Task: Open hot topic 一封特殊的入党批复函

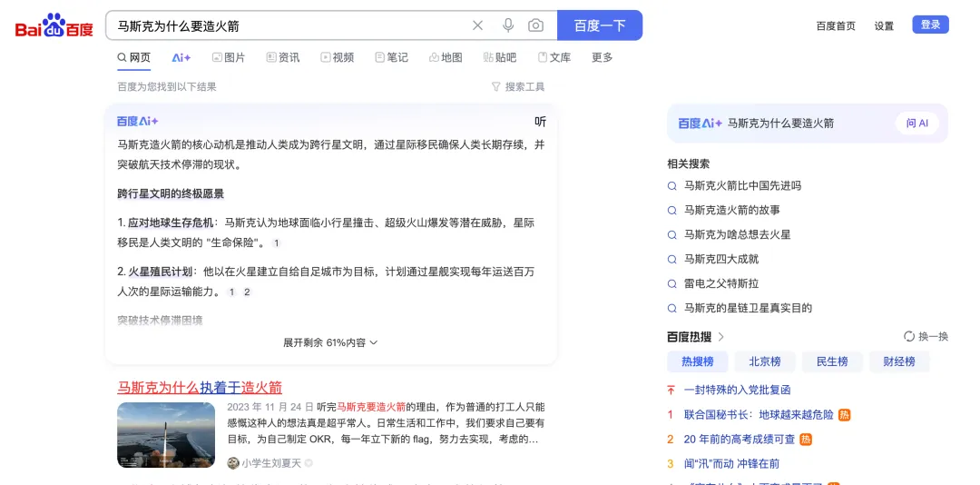Action: [x=738, y=390]
